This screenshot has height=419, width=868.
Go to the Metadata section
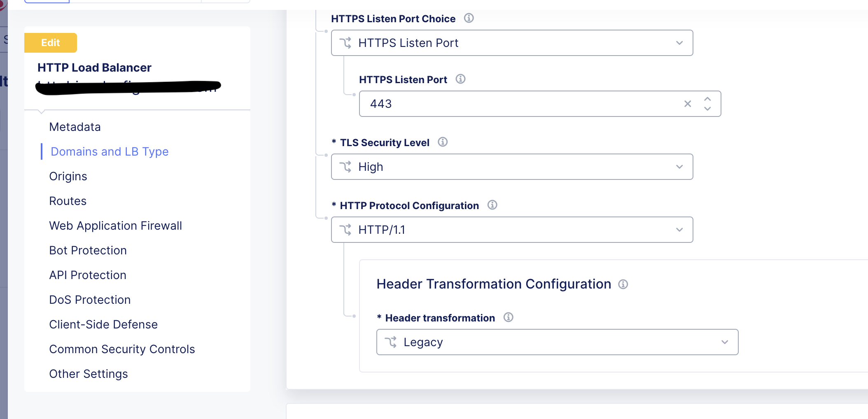click(x=75, y=127)
